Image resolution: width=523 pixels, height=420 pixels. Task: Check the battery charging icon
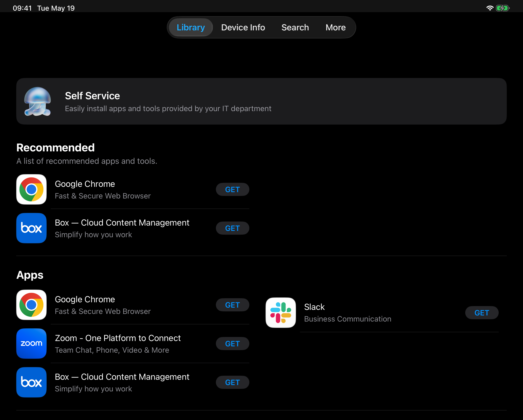[503, 8]
